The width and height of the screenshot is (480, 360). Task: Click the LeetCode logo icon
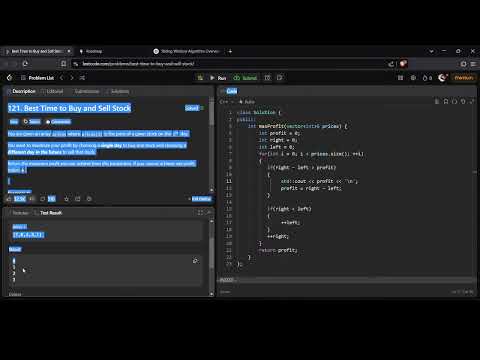9,78
